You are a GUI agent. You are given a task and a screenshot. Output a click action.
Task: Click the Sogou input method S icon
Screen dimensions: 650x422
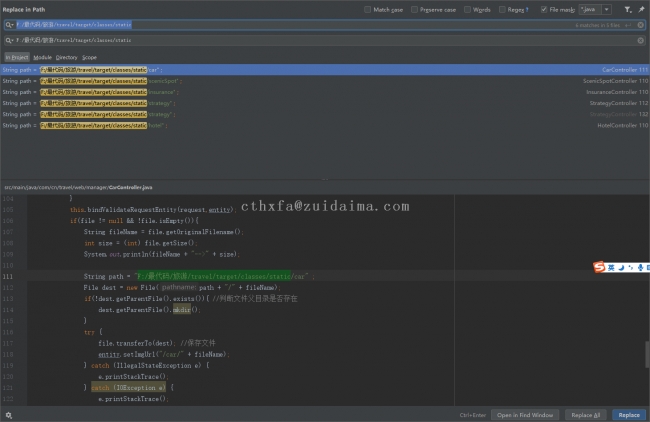tap(599, 267)
